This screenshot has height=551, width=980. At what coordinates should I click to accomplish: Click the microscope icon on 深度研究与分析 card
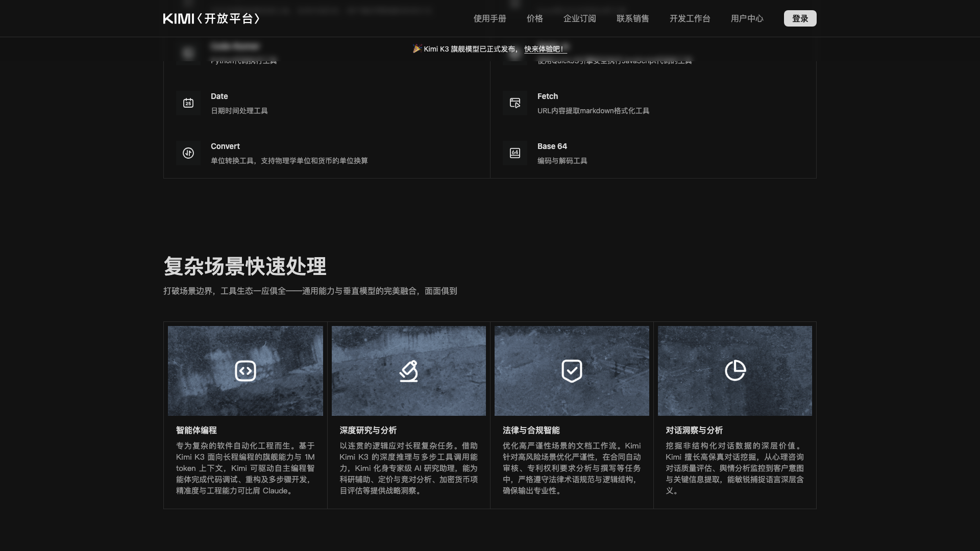pos(408,371)
